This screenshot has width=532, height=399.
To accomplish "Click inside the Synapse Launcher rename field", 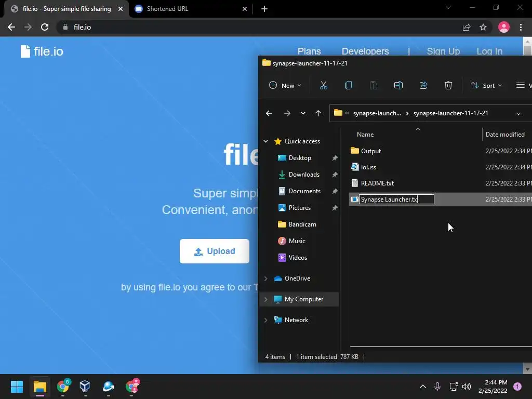I will pyautogui.click(x=396, y=199).
